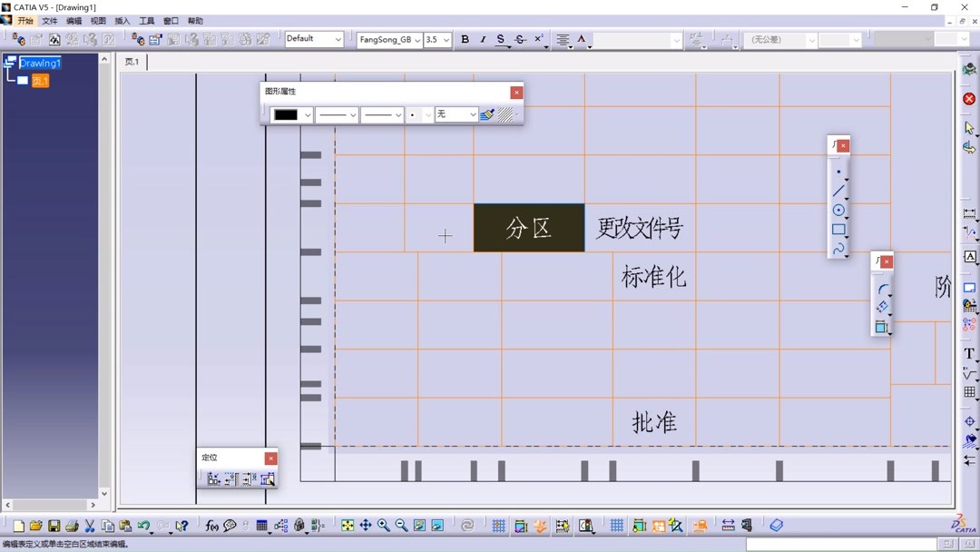
Task: Toggle italic text formatting
Action: pos(483,40)
